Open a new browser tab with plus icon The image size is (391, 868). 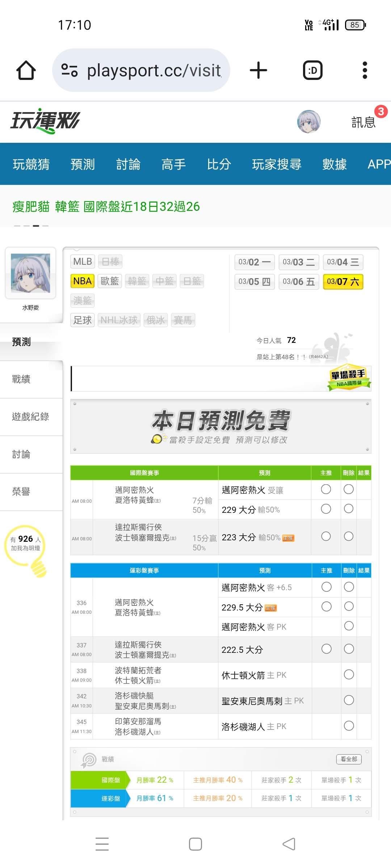pos(258,70)
